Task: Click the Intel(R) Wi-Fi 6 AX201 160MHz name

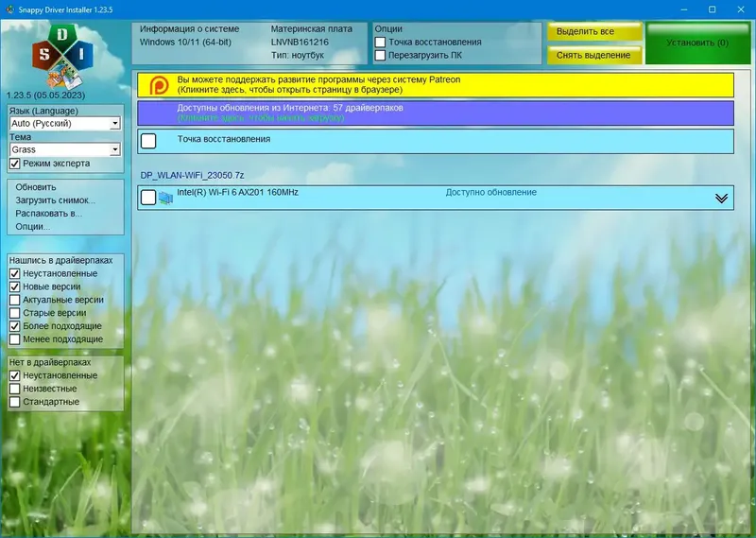Action: pyautogui.click(x=237, y=192)
